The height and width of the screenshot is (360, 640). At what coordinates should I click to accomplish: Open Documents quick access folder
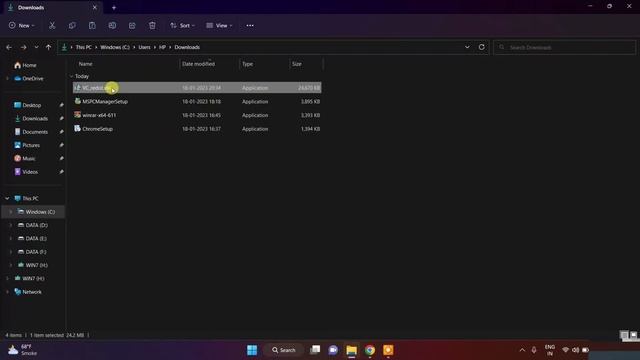tap(31, 132)
